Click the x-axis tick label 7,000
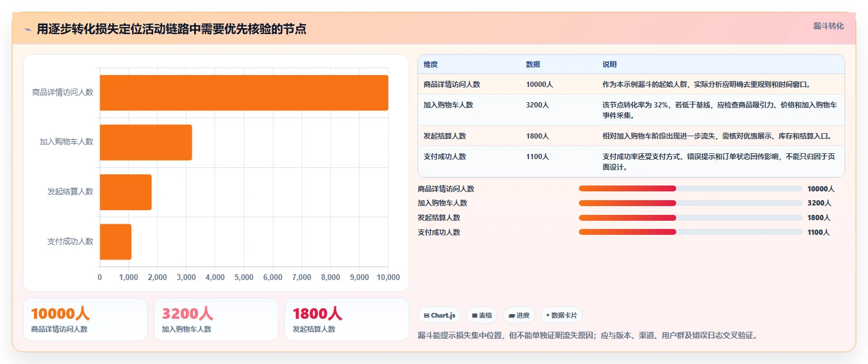 301,277
